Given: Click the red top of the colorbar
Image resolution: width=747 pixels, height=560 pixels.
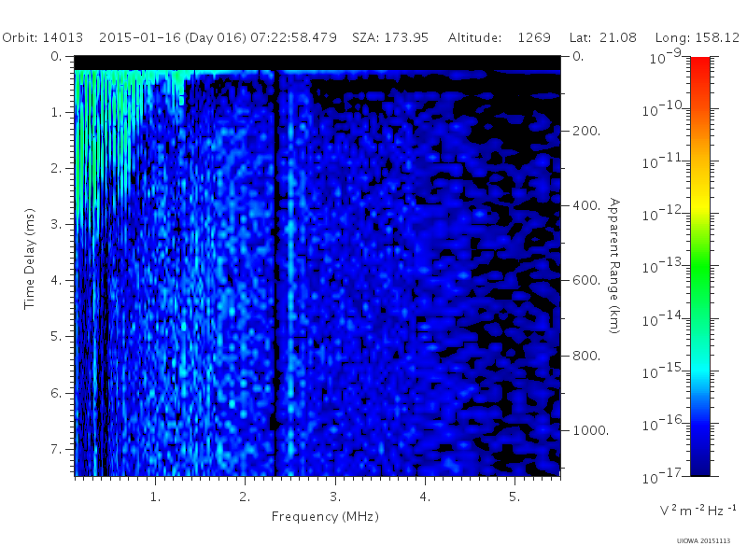Looking at the screenshot, I should [x=699, y=64].
